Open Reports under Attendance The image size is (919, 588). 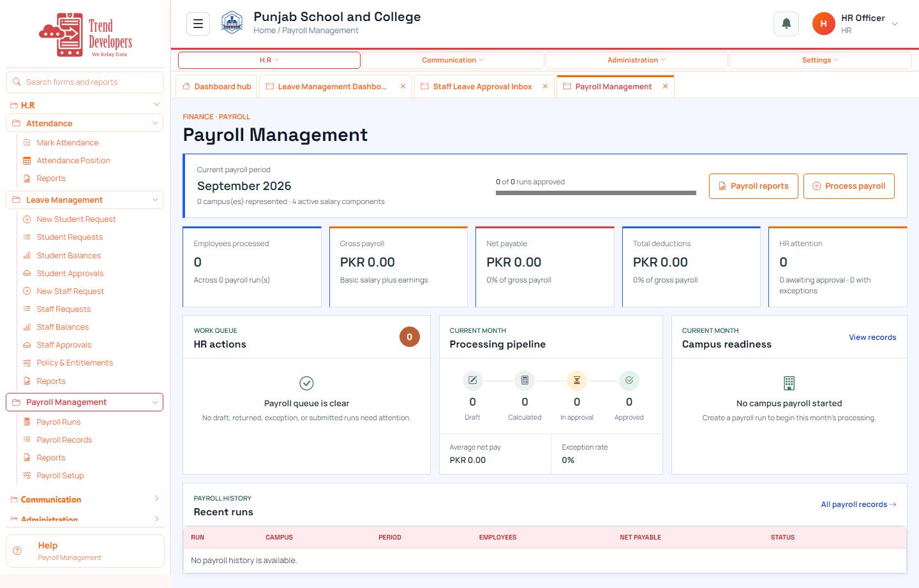point(51,179)
